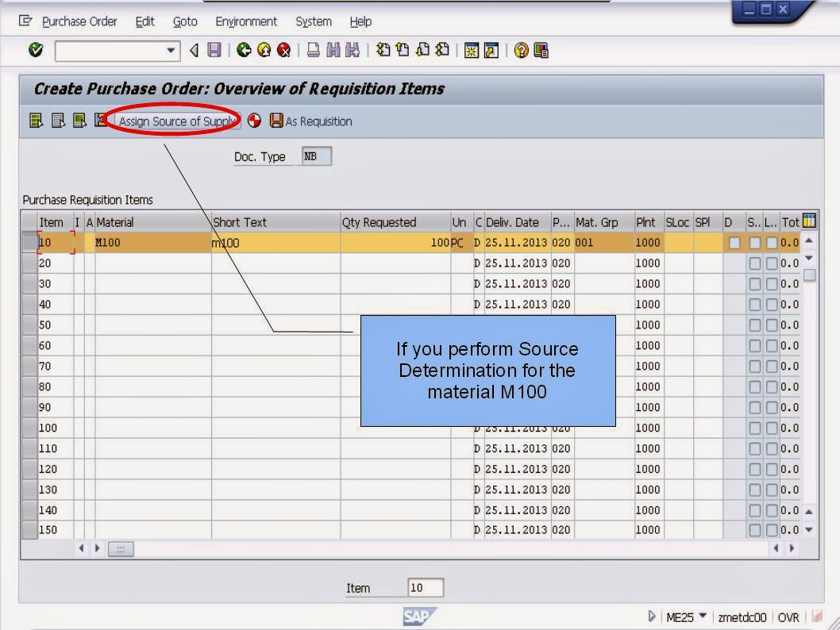840x630 pixels.
Task: Open the Edit menu
Action: point(144,21)
